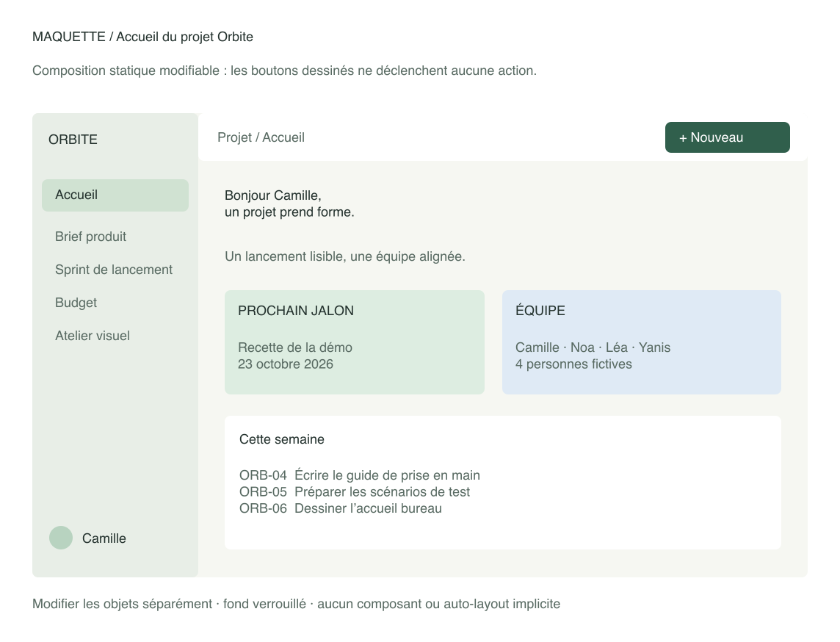Select the ÉQUIPE heading
The width and height of the screenshot is (840, 642).
click(x=540, y=310)
